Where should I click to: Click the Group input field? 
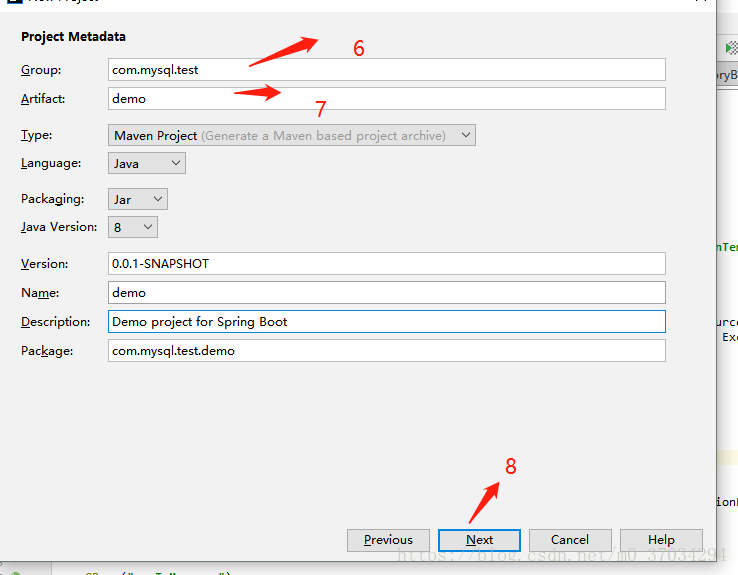386,70
